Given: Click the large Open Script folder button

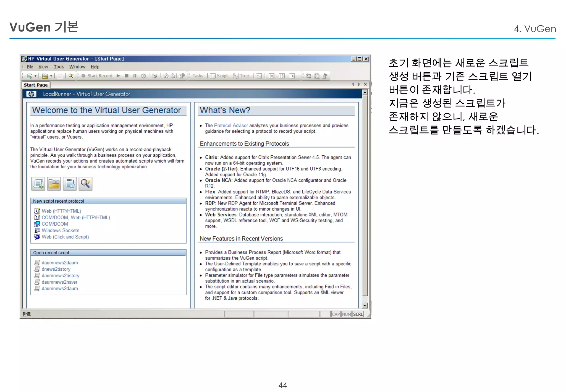Looking at the screenshot, I should click(x=54, y=184).
